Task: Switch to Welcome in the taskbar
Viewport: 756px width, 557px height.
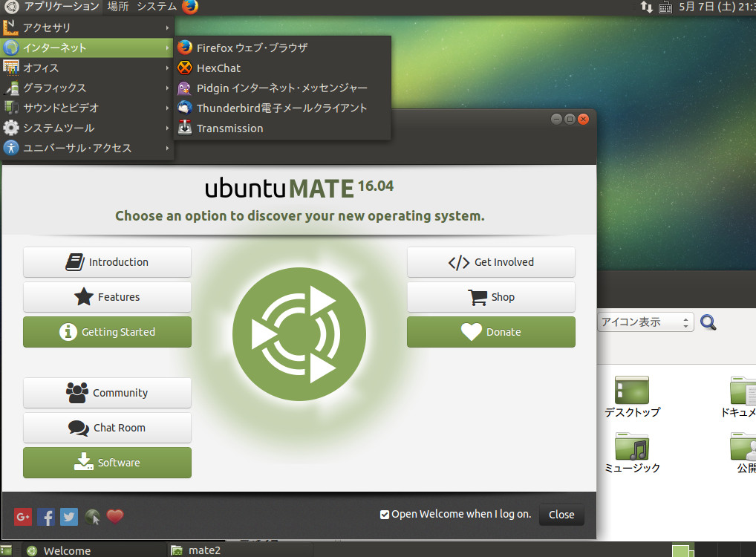Action: [94, 550]
